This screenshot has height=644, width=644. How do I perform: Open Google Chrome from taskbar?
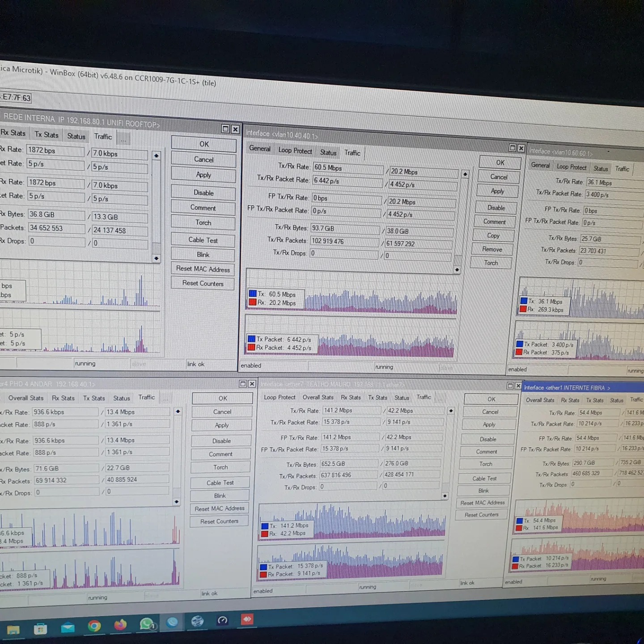94,626
